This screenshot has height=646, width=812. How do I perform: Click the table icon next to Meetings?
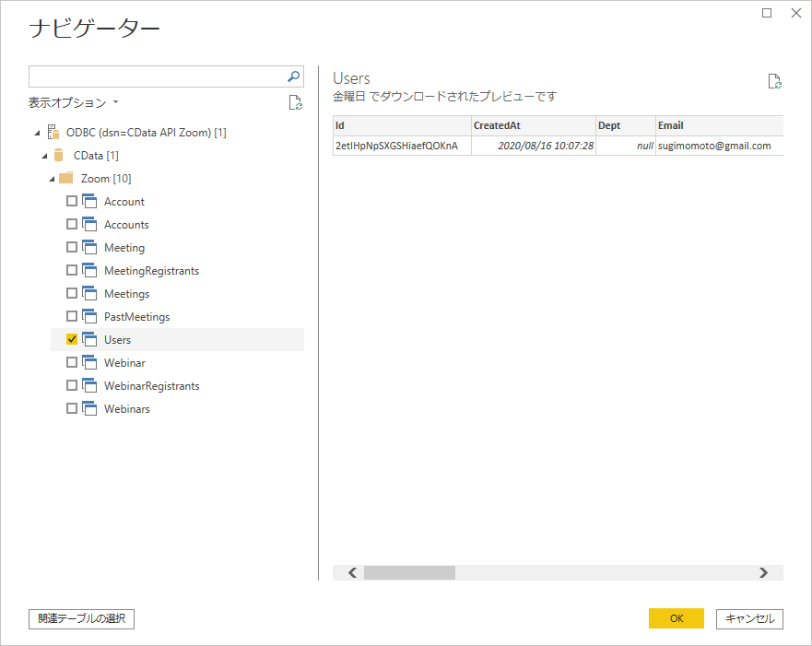89,294
